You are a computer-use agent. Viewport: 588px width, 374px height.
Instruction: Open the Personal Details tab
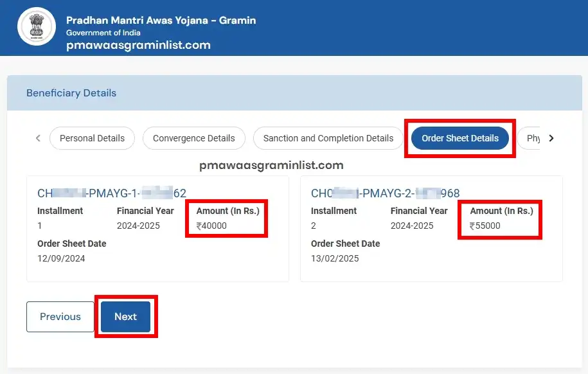[93, 138]
